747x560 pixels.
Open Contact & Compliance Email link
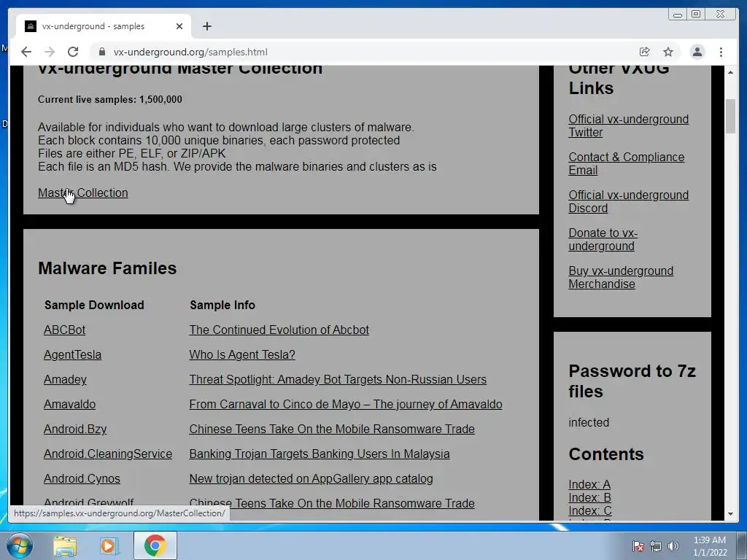tap(626, 164)
